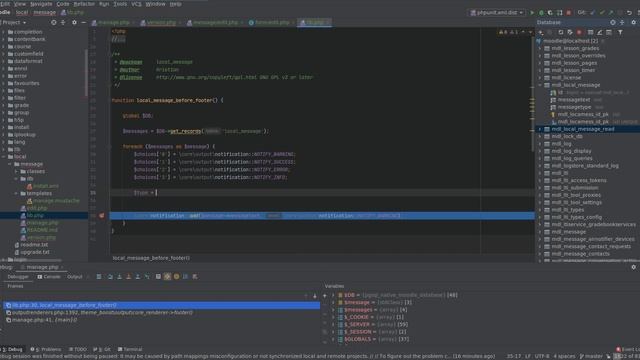Click the green Debug bug icon
The image size is (640, 360).
pyautogui.click(x=541, y=13)
